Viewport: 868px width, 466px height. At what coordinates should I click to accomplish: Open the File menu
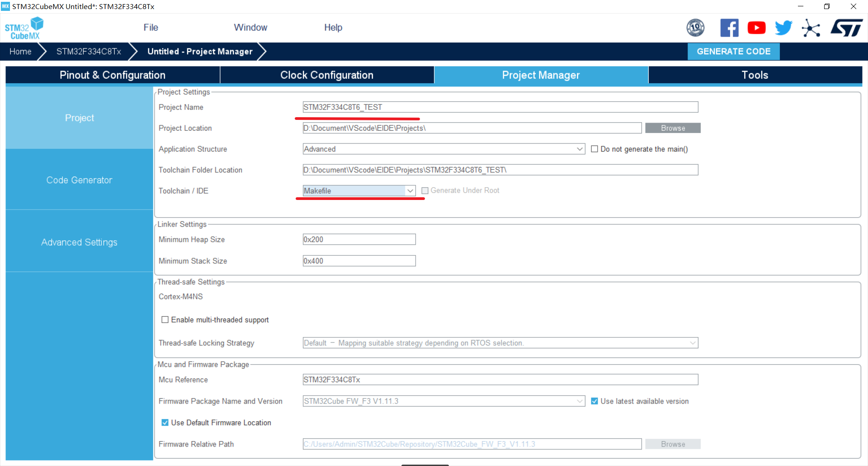[151, 28]
